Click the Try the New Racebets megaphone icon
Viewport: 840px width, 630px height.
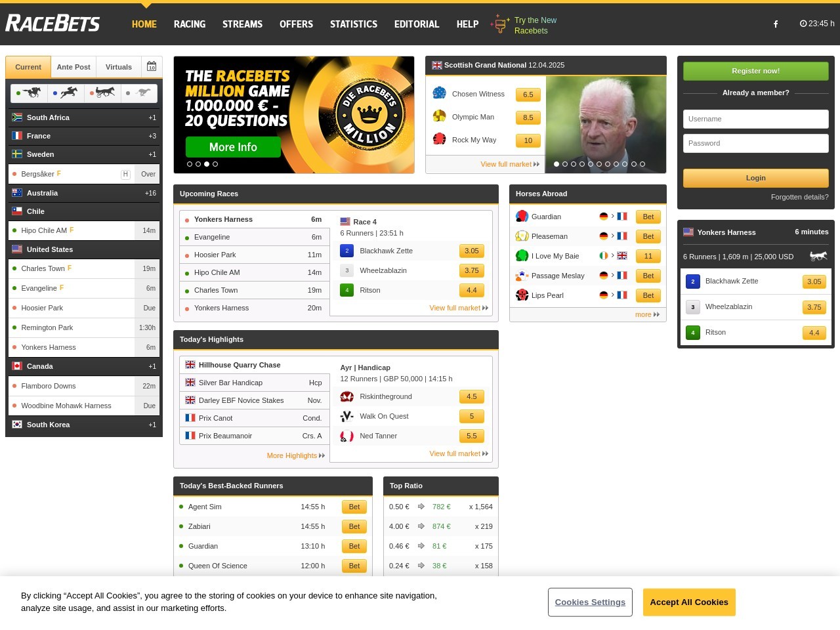[500, 24]
